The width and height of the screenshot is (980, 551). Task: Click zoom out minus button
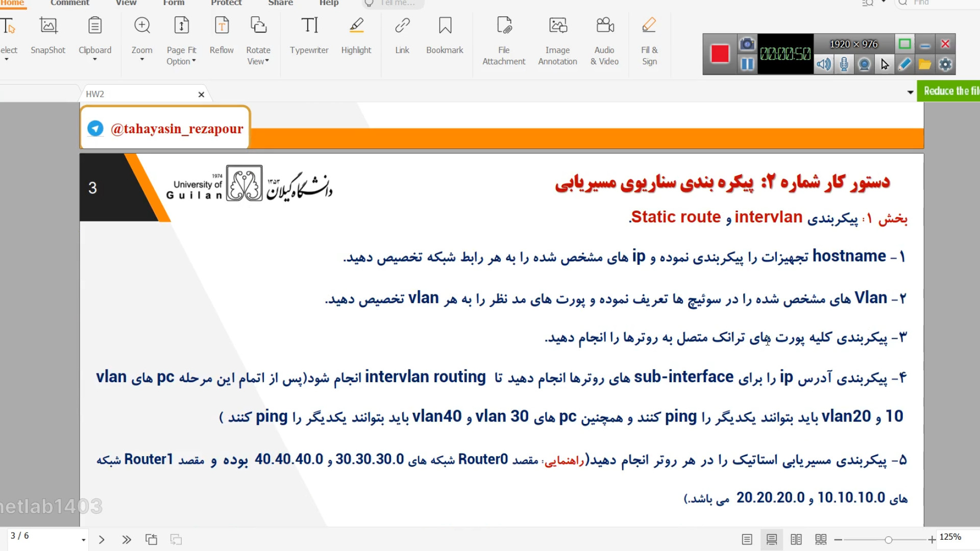point(838,540)
